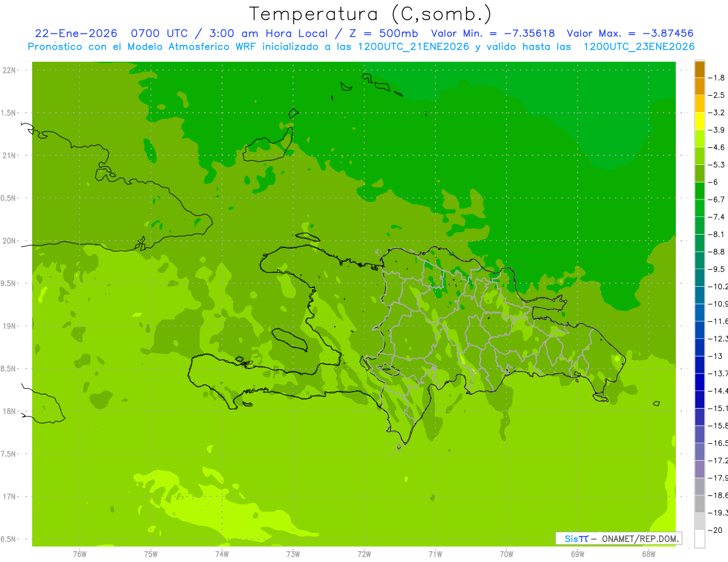
Task: Pick the dark blue swatch between -13.7 and -14.4
Action: click(699, 382)
